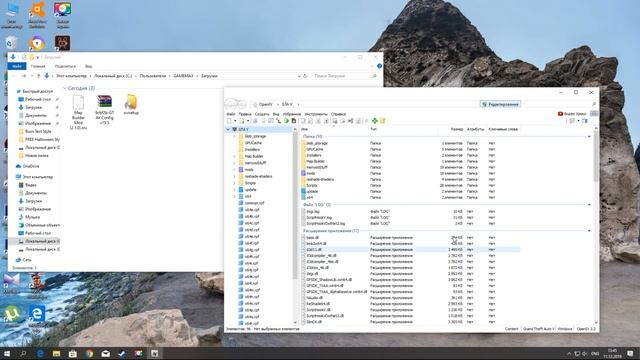The image size is (640, 360).
Task: Collapse the GTA V root tree node
Action: click(x=228, y=129)
